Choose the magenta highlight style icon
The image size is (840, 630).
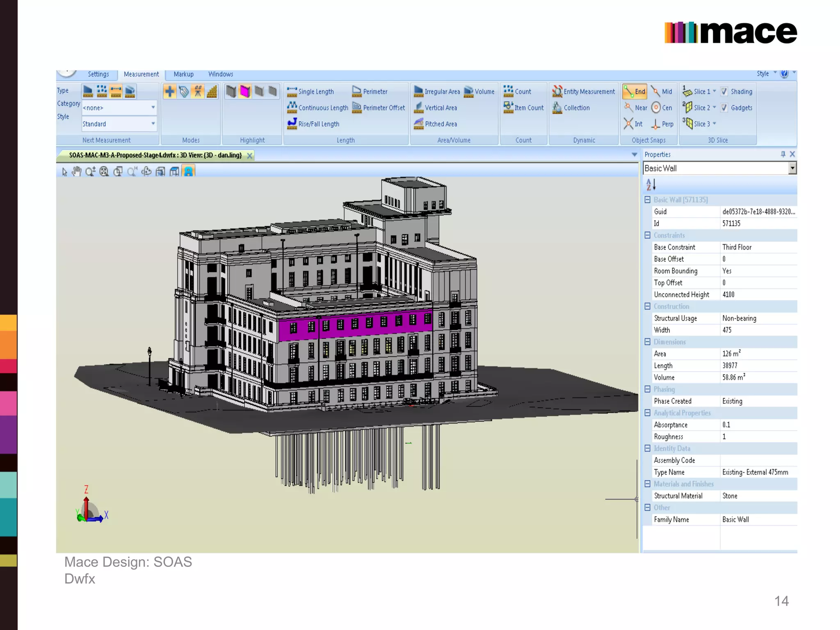pyautogui.click(x=245, y=91)
